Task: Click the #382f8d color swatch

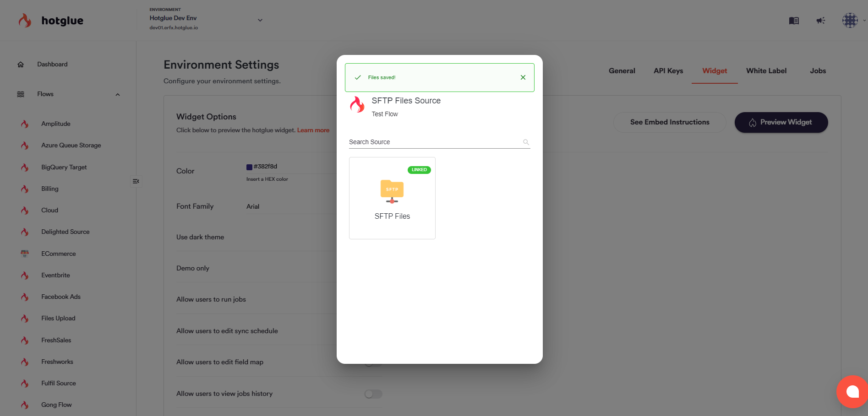Action: [249, 167]
